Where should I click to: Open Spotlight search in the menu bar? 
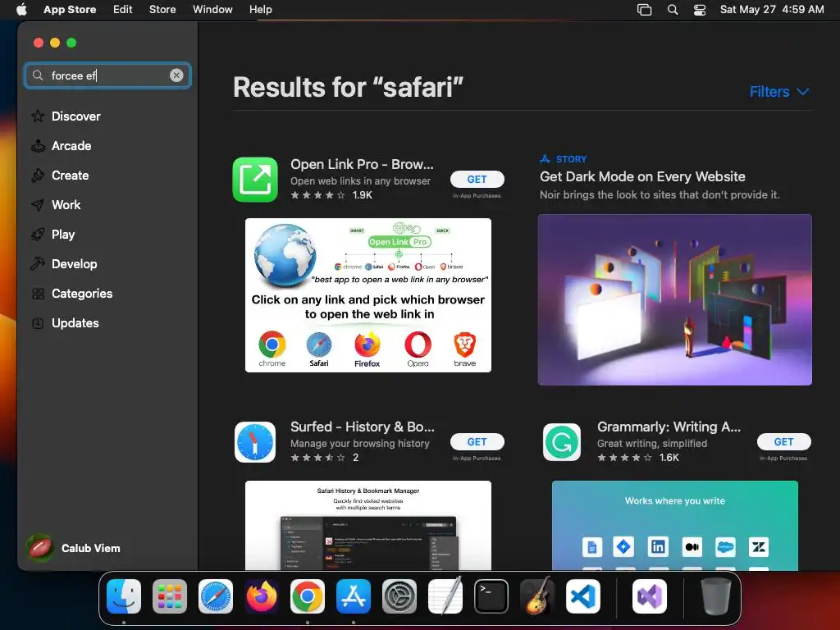[673, 10]
